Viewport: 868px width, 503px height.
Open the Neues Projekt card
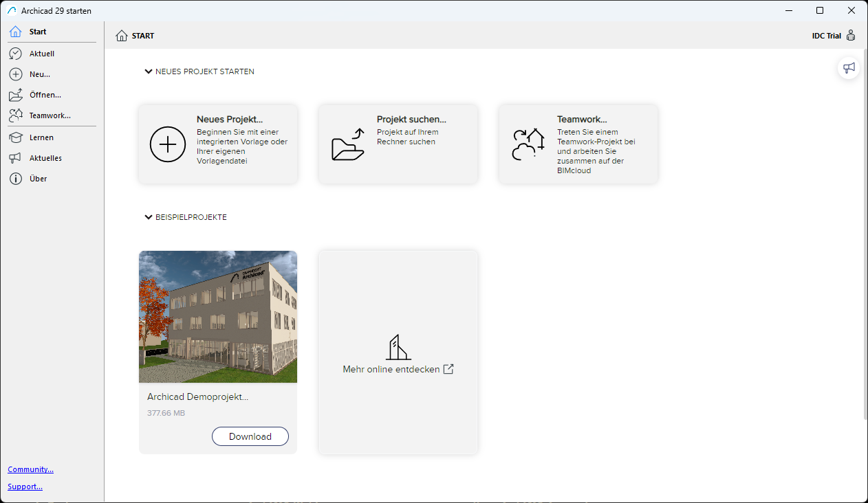[x=218, y=144]
